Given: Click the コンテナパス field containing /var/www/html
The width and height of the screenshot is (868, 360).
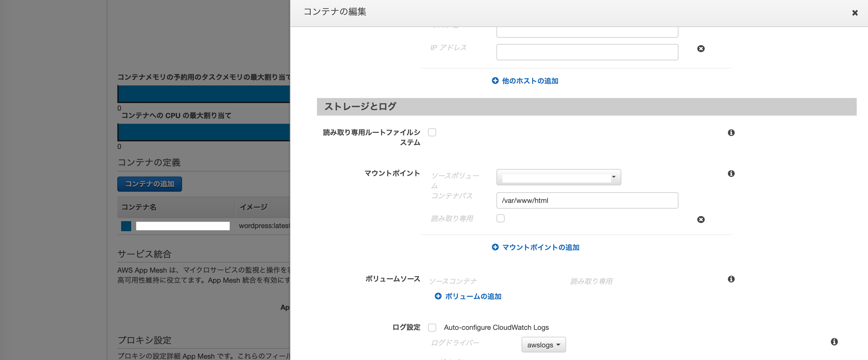Looking at the screenshot, I should click(x=587, y=200).
